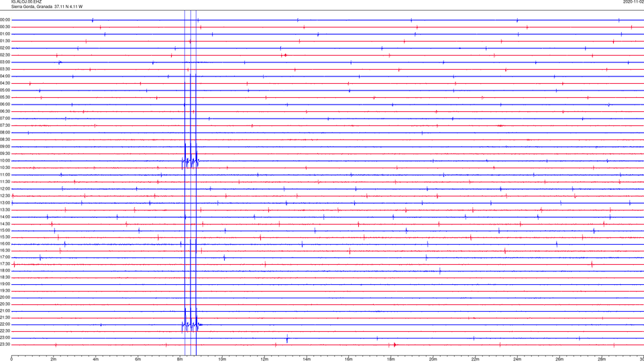Select the 08:30 trace time label
Screen dimensions: 644x362
coord(5,139)
